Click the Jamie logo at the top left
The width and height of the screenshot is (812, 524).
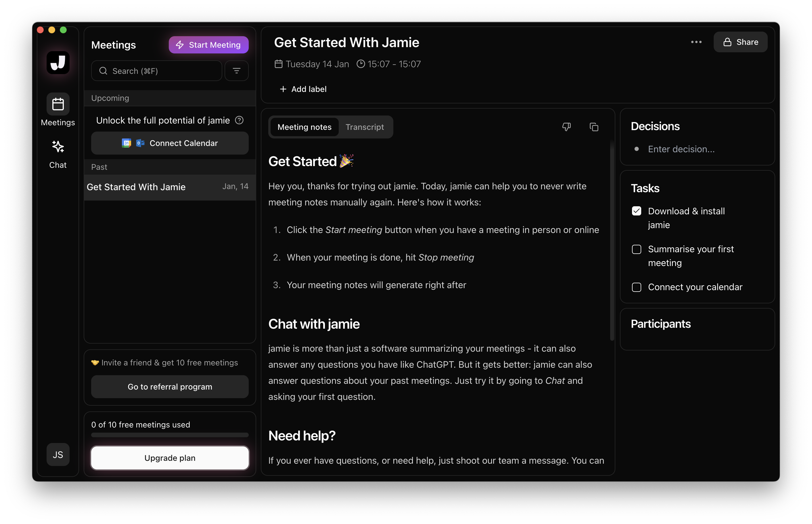coord(58,63)
